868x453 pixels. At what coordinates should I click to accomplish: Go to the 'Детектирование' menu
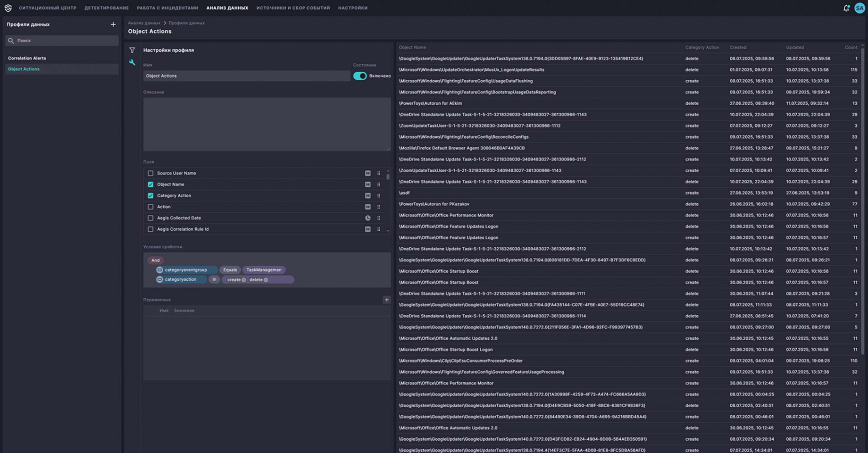point(106,8)
